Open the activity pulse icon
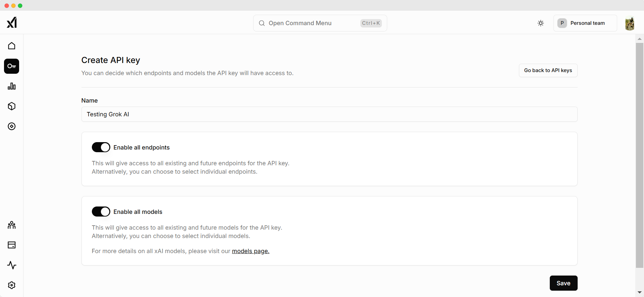The image size is (644, 297). click(12, 265)
